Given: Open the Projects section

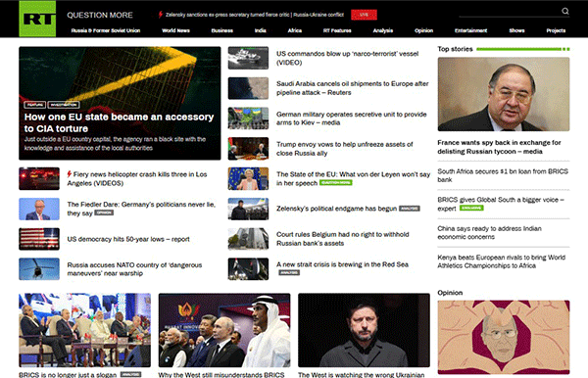Looking at the screenshot, I should [x=556, y=30].
